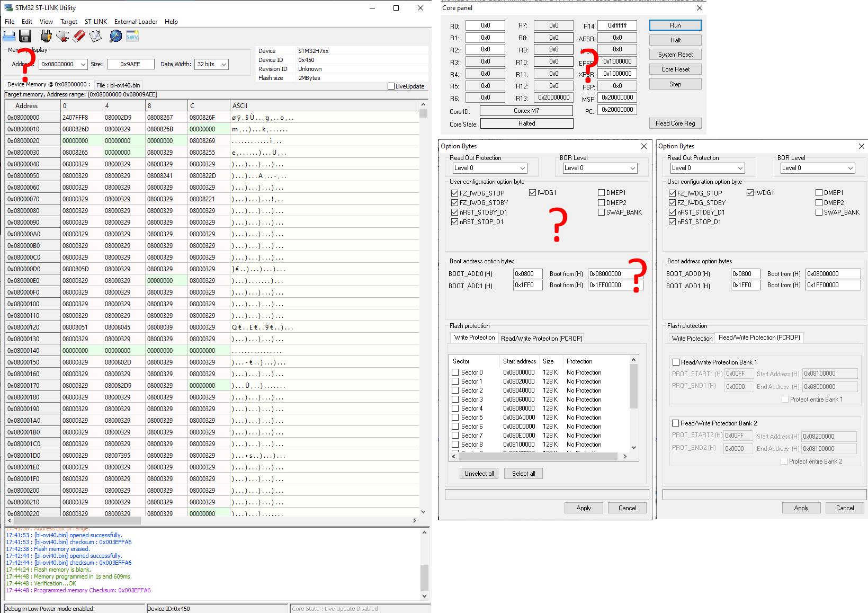Viewport: 868px width, 613px height.
Task: Open the File menu
Action: (10, 22)
